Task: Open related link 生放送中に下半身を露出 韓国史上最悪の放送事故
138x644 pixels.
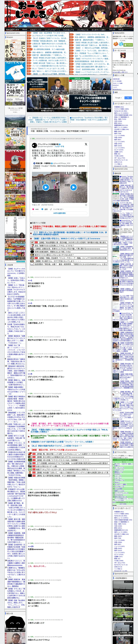Action: [70, 227]
